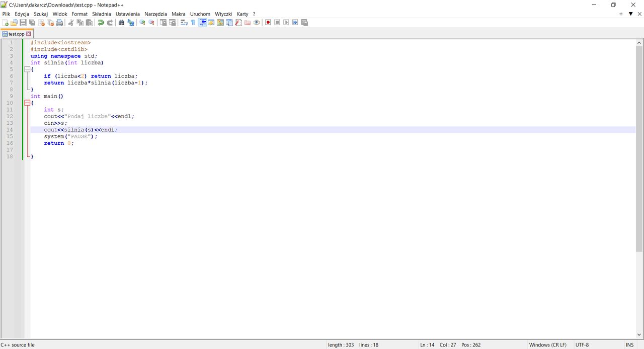Click the C++ source file status label
The width and height of the screenshot is (644, 349).
(x=18, y=345)
